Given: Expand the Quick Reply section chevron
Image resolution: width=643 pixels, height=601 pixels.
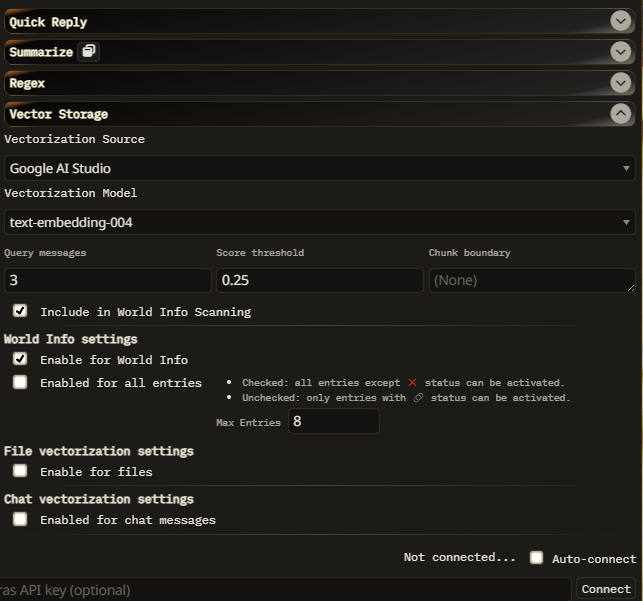Looking at the screenshot, I should [620, 21].
